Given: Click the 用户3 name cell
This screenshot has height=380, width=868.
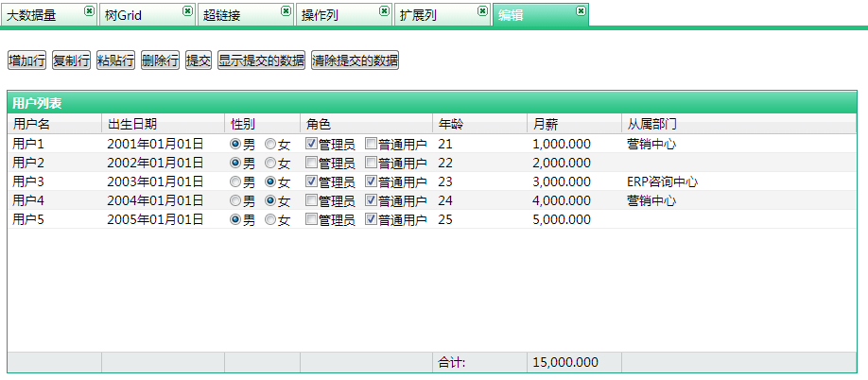Looking at the screenshot, I should [55, 181].
